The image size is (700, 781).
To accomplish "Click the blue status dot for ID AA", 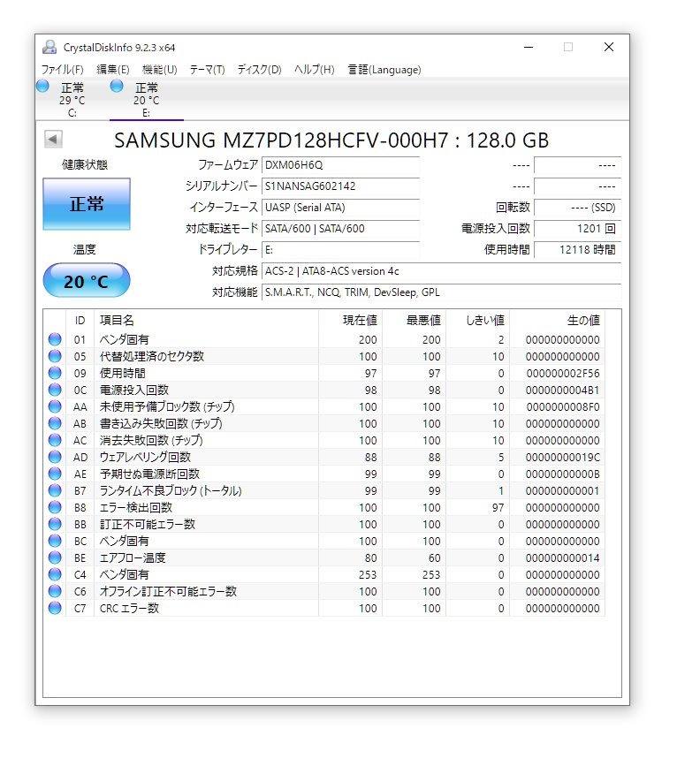I will (x=55, y=406).
